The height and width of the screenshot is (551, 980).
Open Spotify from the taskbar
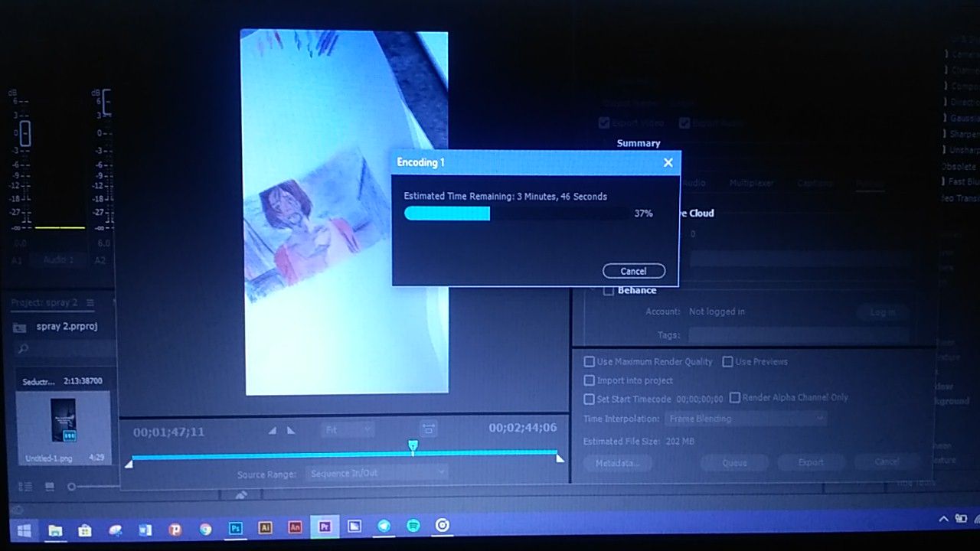point(413,526)
